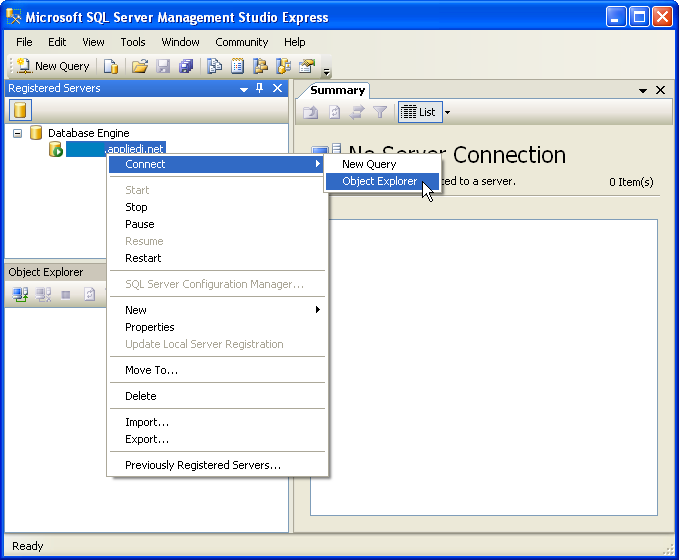Choose Previously Registered Servers... menu item
This screenshot has height=560, width=679.
click(217, 465)
